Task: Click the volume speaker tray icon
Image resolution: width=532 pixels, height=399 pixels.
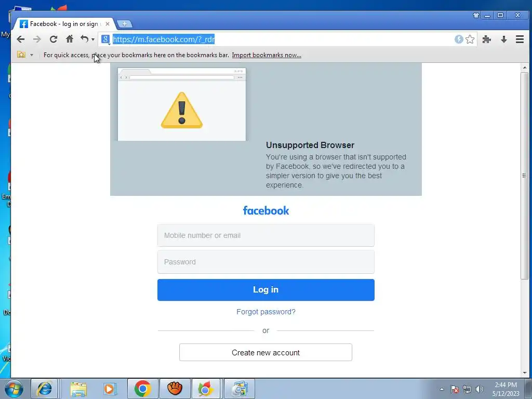Action: (x=479, y=389)
